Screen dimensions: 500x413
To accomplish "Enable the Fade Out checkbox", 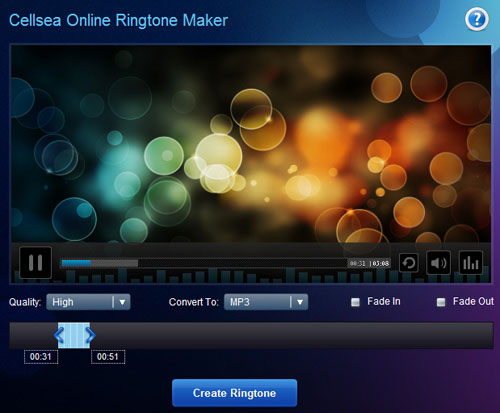I will (441, 302).
